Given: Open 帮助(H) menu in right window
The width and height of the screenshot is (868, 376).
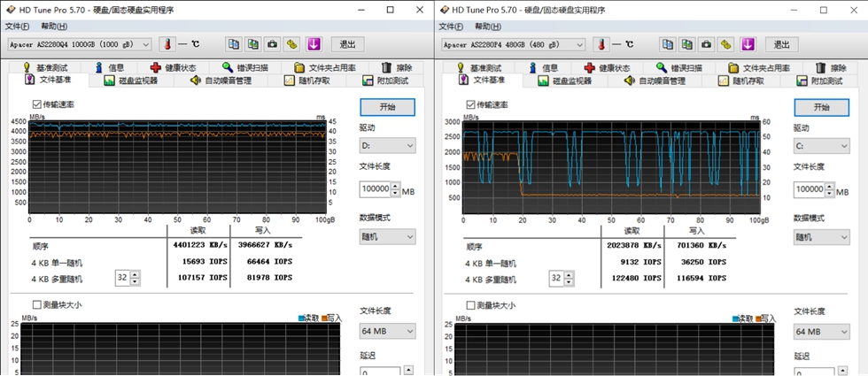Looking at the screenshot, I should (488, 27).
